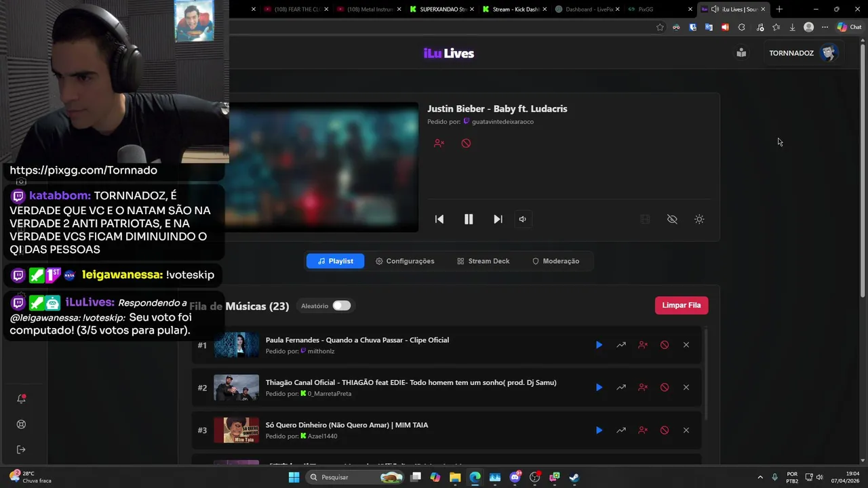
Task: Block the Paula Fernandes song
Action: [665, 345]
